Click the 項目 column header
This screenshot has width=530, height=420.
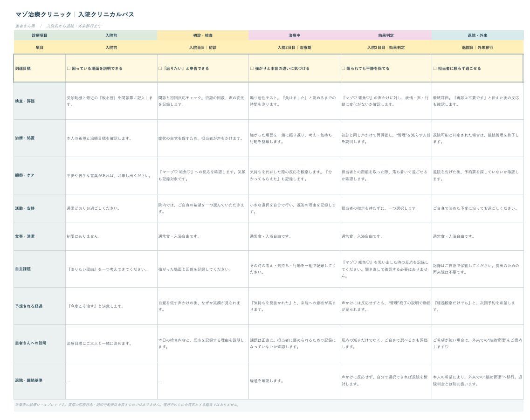(x=40, y=48)
